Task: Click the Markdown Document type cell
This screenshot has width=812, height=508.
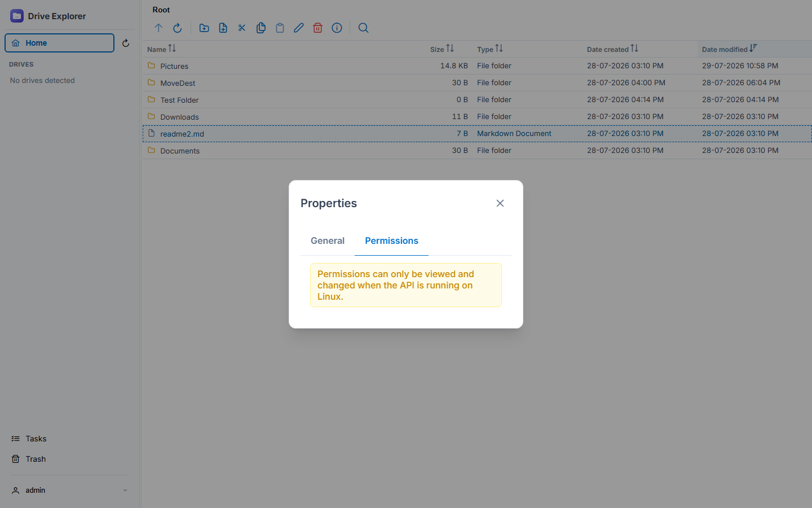Action: [514, 133]
